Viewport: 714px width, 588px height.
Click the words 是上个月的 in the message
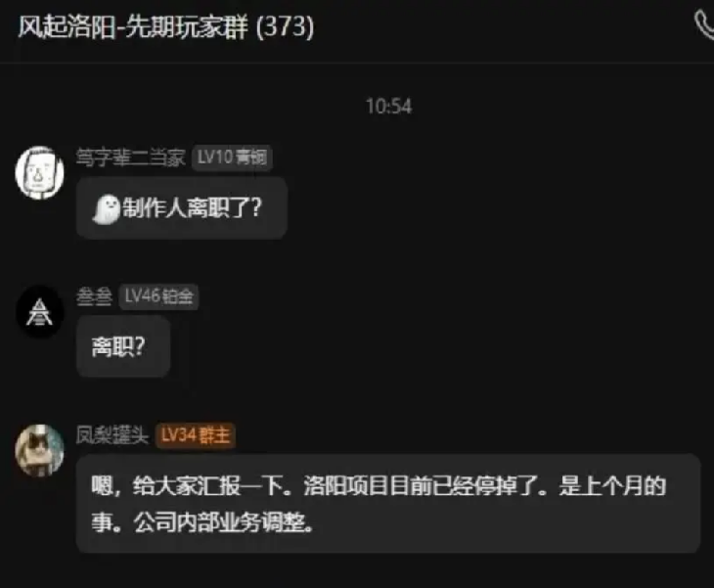tap(613, 485)
